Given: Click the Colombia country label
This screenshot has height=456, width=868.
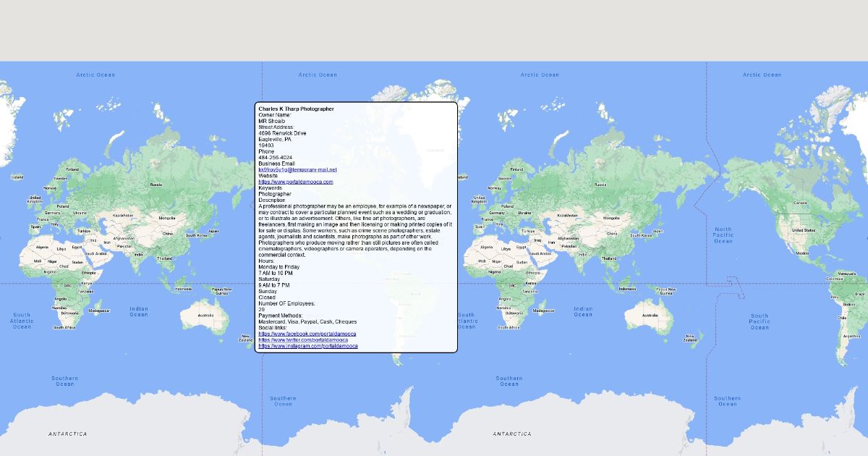Looking at the screenshot, I should (x=835, y=279).
